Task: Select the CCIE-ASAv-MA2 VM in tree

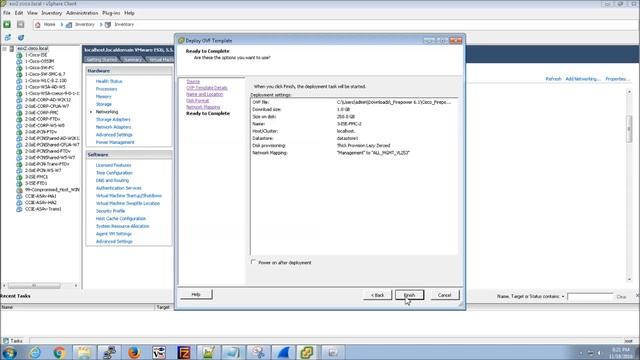Action: coord(40,202)
